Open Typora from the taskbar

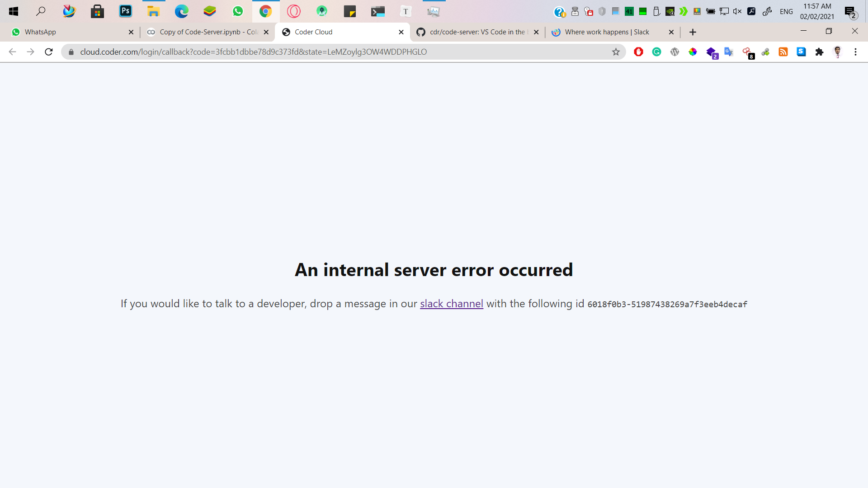[x=406, y=11]
